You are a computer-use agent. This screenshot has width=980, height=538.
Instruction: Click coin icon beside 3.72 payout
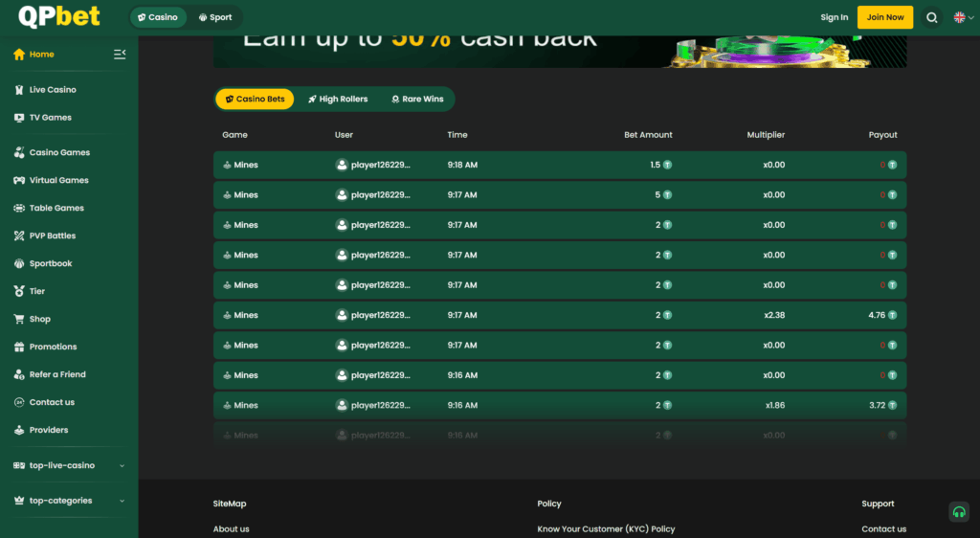pos(893,406)
